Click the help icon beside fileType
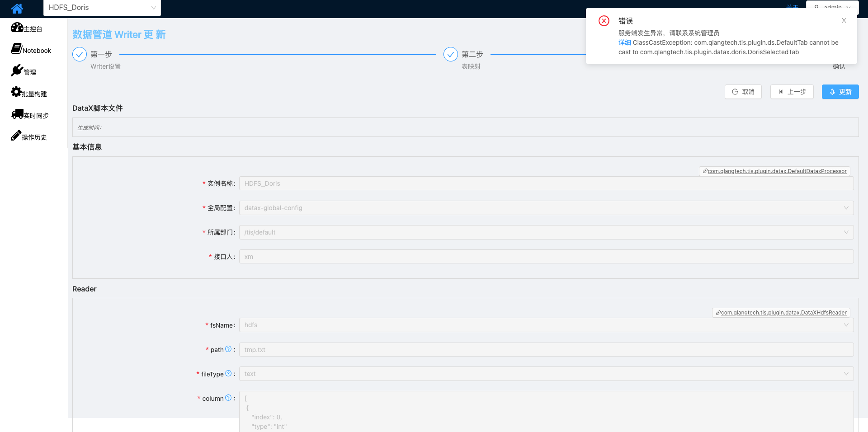868x432 pixels. [229, 373]
